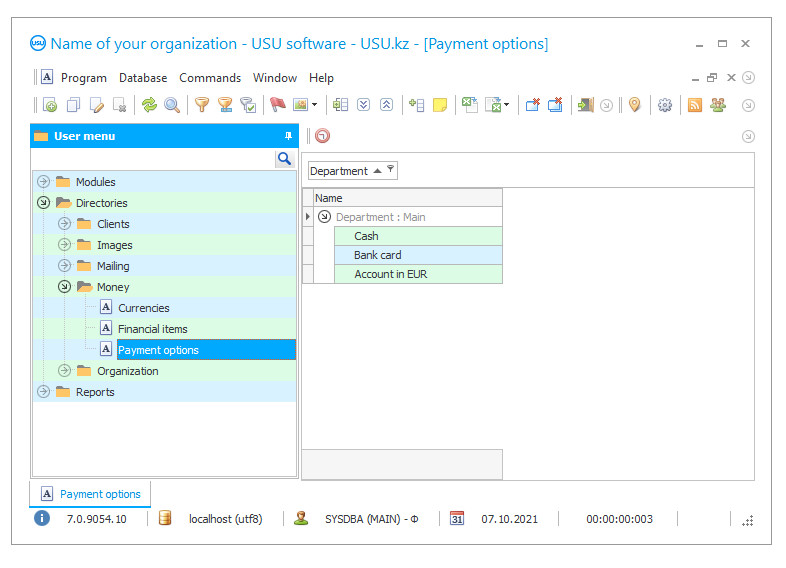The width and height of the screenshot is (786, 568).
Task: Expand the Modules folder
Action: [x=44, y=181]
